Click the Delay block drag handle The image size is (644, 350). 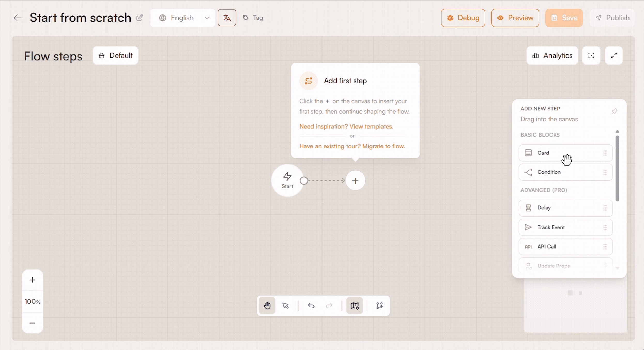tap(605, 208)
